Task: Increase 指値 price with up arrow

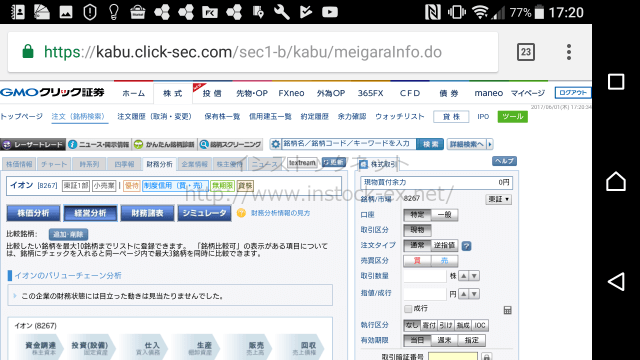Action: (x=464, y=294)
